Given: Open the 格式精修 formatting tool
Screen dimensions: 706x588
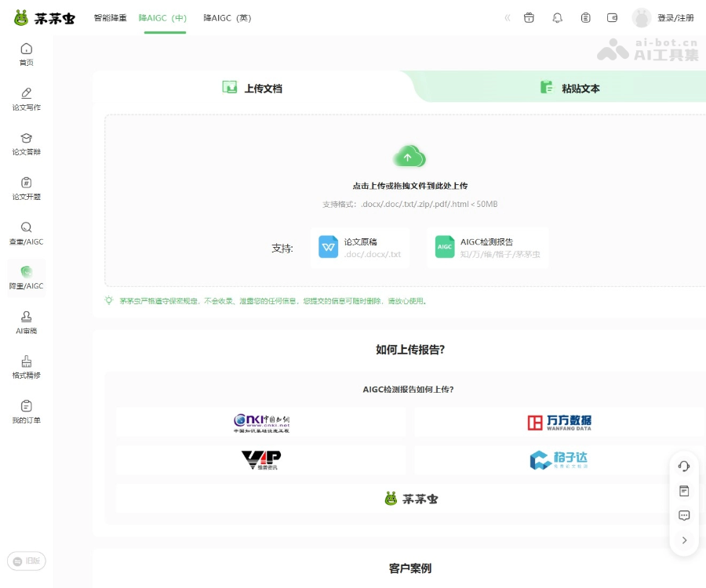Looking at the screenshot, I should tap(26, 368).
